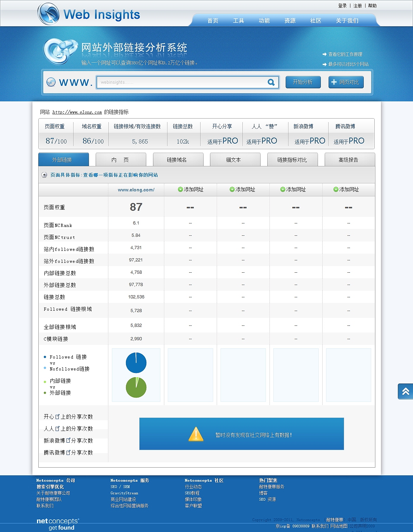Click the search magnifier icon
The width and height of the screenshot is (413, 532).
(x=271, y=82)
